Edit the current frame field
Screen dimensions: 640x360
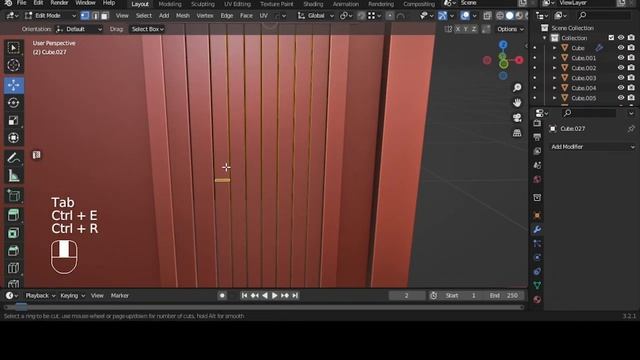tap(407, 296)
